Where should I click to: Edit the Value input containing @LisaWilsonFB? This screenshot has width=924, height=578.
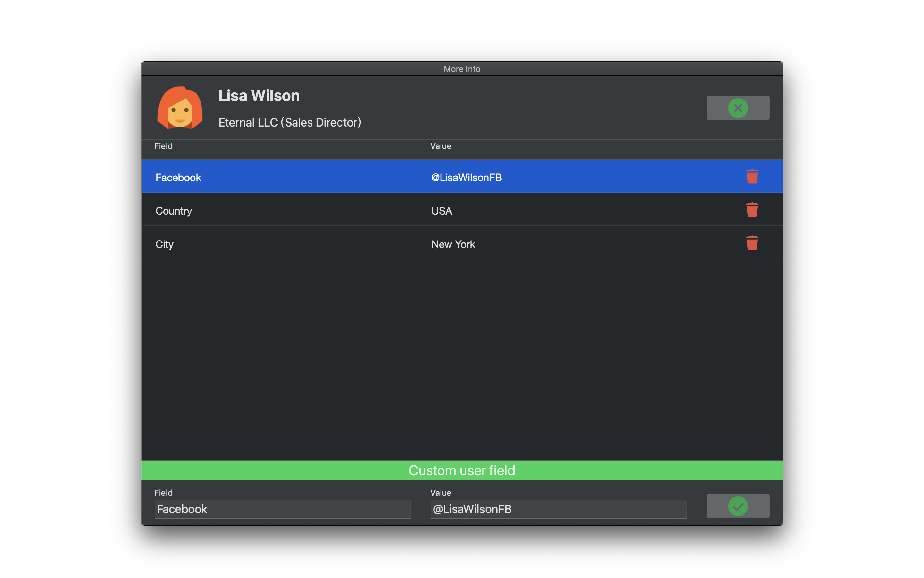pyautogui.click(x=558, y=509)
